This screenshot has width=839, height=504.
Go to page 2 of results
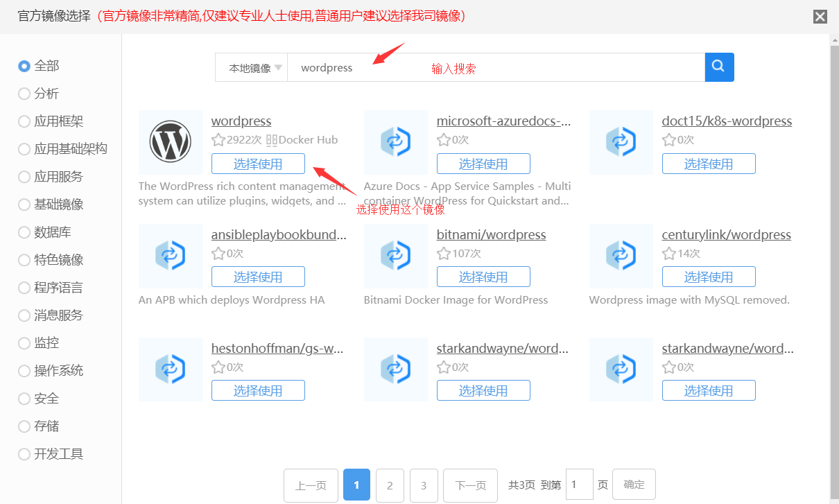tap(390, 485)
